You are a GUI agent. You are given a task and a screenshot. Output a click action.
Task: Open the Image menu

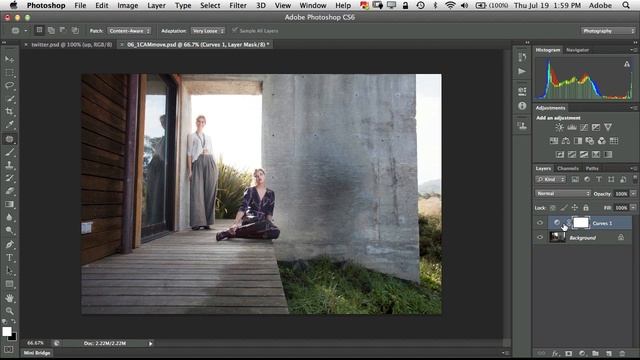coord(128,5)
